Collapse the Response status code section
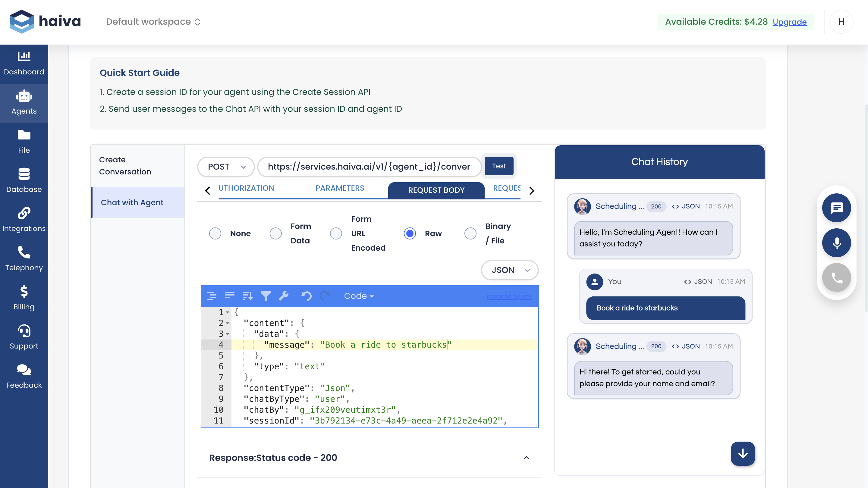The height and width of the screenshot is (488, 868). pyautogui.click(x=526, y=458)
